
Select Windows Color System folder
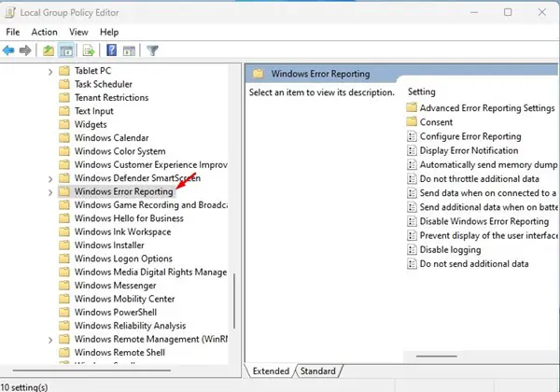pos(120,151)
